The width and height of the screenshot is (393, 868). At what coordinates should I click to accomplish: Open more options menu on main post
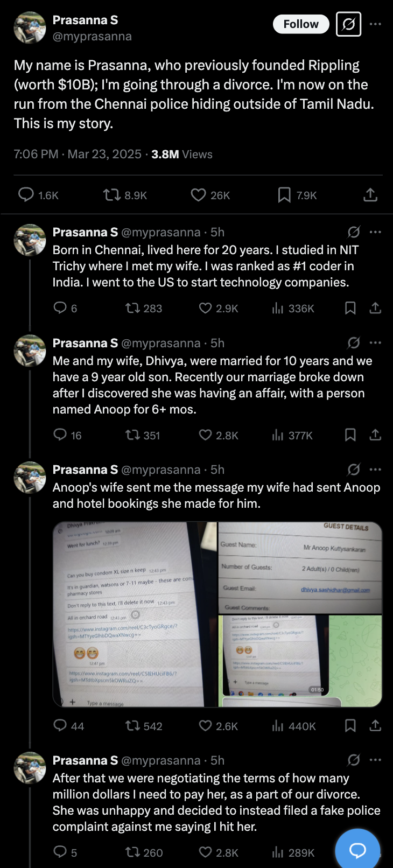[375, 24]
